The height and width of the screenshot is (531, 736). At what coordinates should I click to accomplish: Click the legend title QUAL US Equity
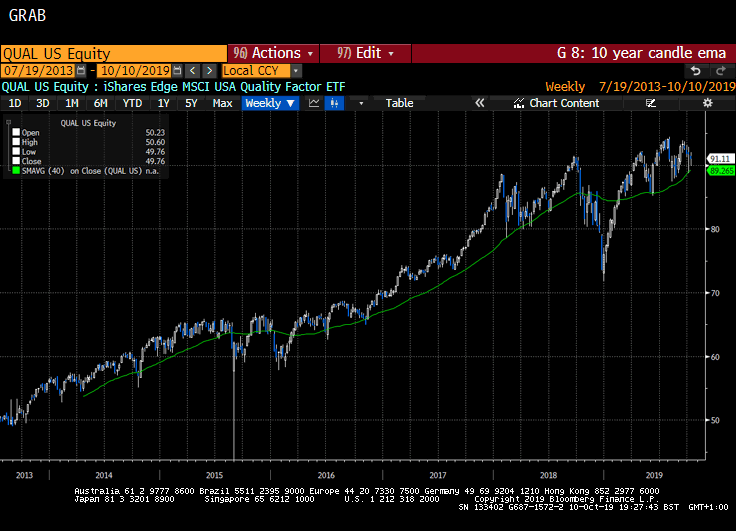point(88,123)
